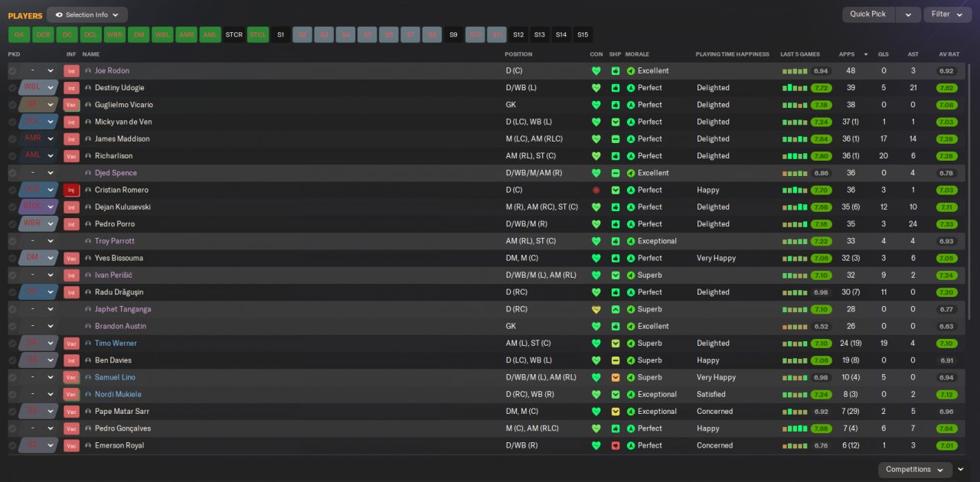Select the GK position slot

(x=19, y=34)
